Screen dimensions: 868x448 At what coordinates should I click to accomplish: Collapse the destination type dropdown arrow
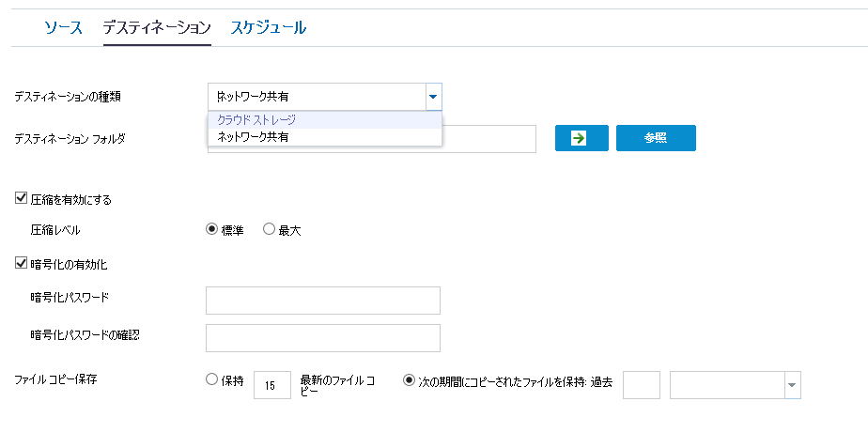tap(433, 97)
